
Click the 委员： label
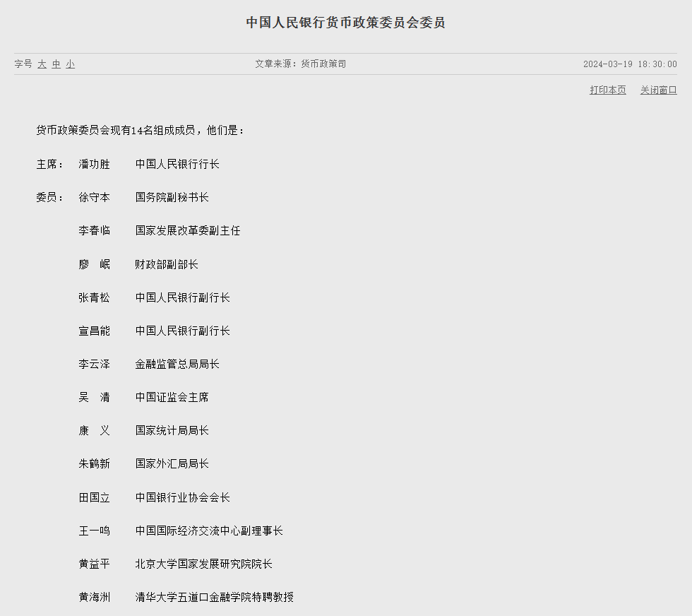50,197
